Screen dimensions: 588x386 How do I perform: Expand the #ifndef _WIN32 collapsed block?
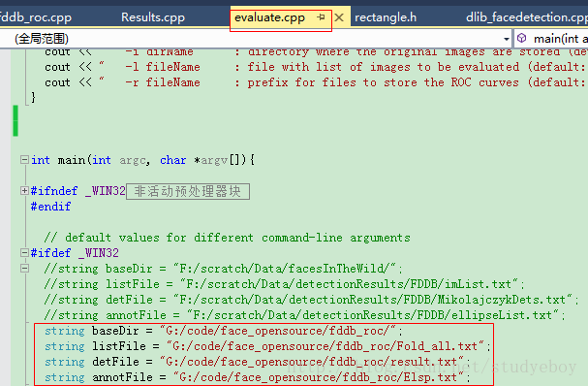(x=24, y=191)
